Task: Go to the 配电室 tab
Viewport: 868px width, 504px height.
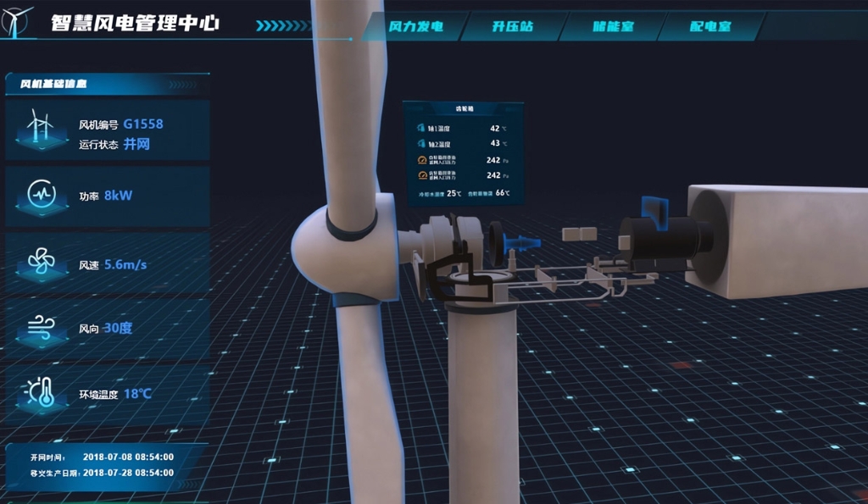Action: 709,26
